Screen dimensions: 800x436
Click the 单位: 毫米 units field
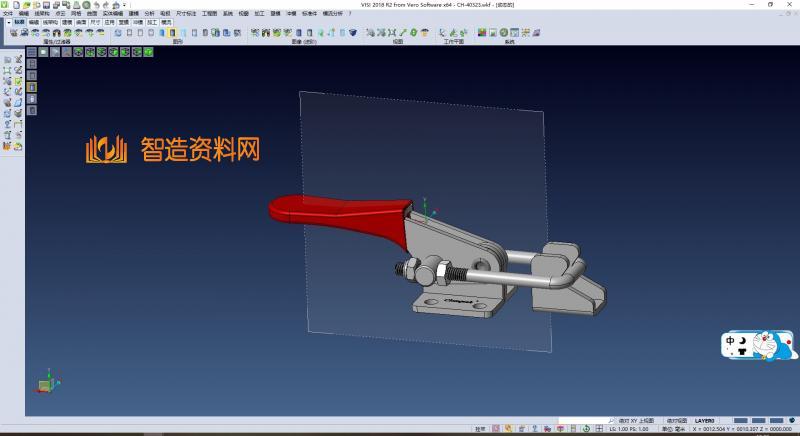(x=673, y=429)
